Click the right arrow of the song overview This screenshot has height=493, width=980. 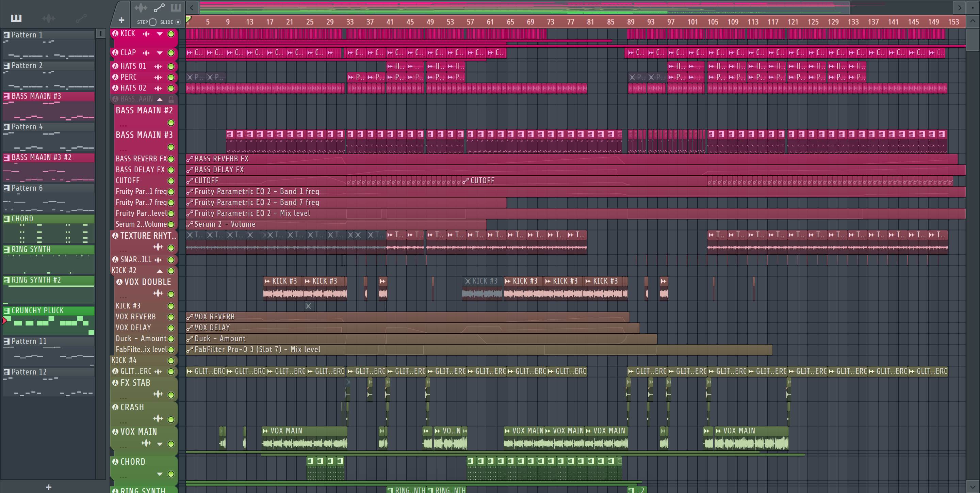pos(960,7)
